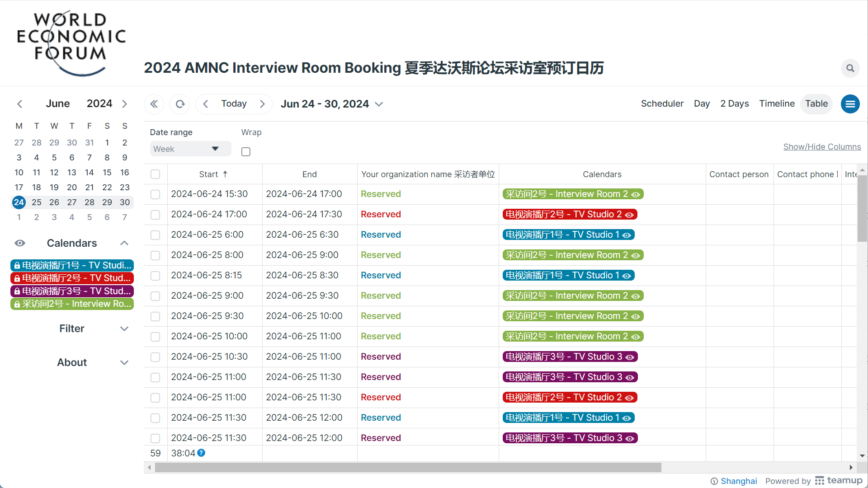Select the 2024-06-25 8:15 row checkbox
This screenshot has width=868, height=488.
[x=156, y=276]
